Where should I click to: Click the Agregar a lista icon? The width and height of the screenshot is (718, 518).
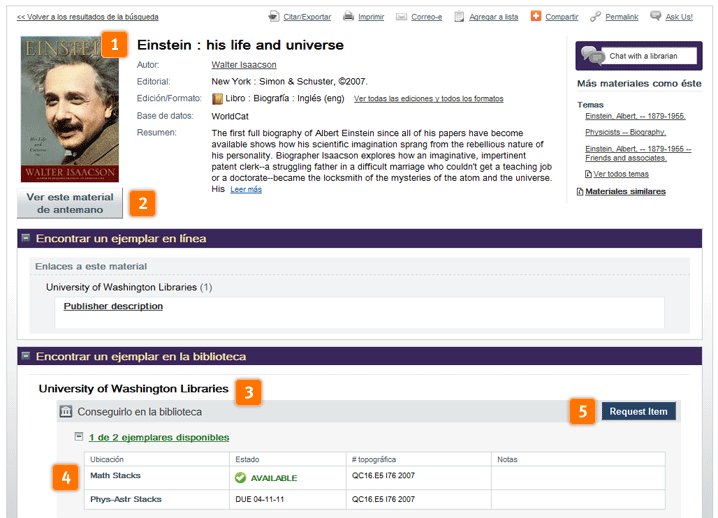(x=459, y=17)
